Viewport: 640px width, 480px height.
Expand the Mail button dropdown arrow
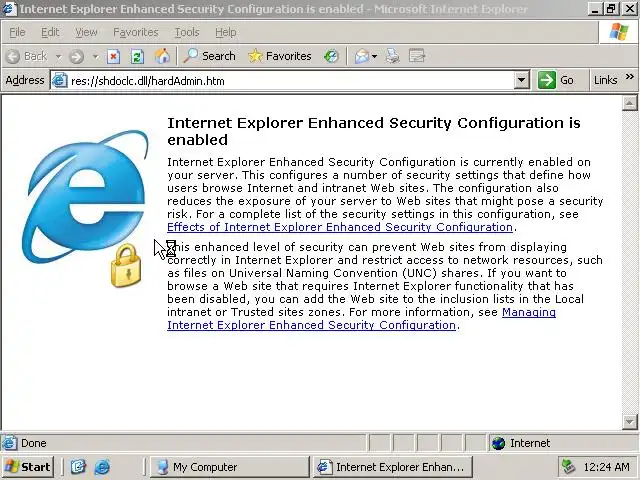tap(374, 56)
